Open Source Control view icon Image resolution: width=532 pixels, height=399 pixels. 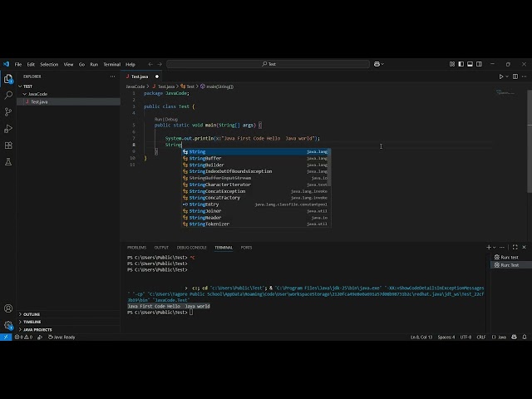8,112
